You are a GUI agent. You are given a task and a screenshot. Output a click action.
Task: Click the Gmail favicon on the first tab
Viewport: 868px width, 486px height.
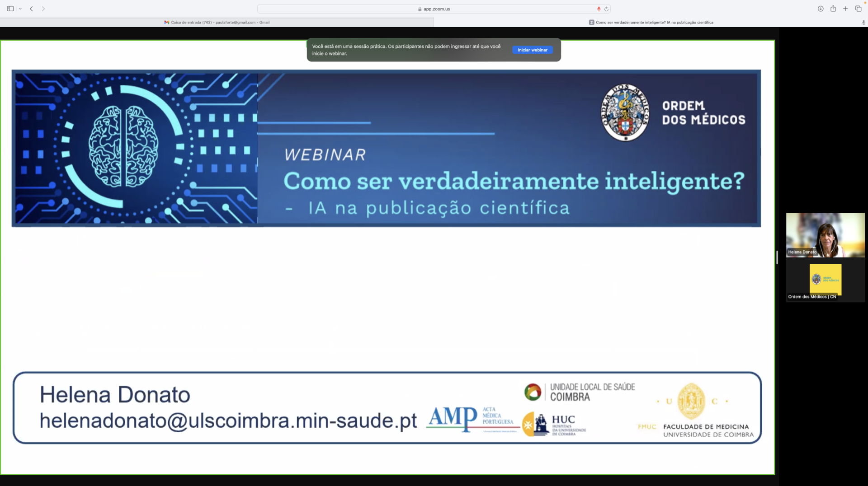(x=166, y=22)
